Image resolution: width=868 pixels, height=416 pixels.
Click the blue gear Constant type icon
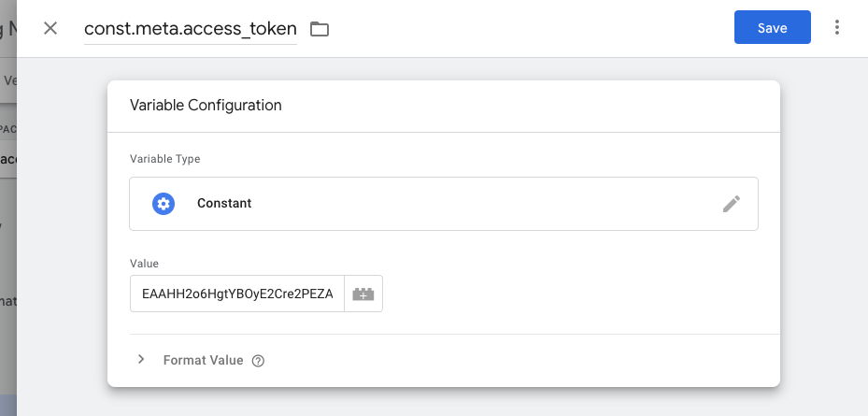tap(164, 204)
